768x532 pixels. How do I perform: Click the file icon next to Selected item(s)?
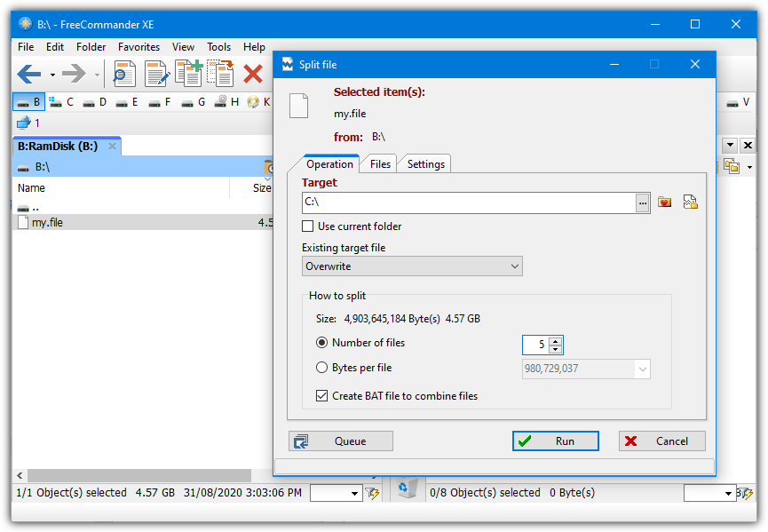coord(298,106)
